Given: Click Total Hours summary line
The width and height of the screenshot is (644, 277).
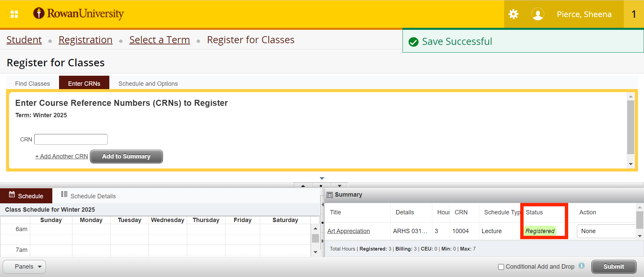Looking at the screenshot, I should (403, 249).
